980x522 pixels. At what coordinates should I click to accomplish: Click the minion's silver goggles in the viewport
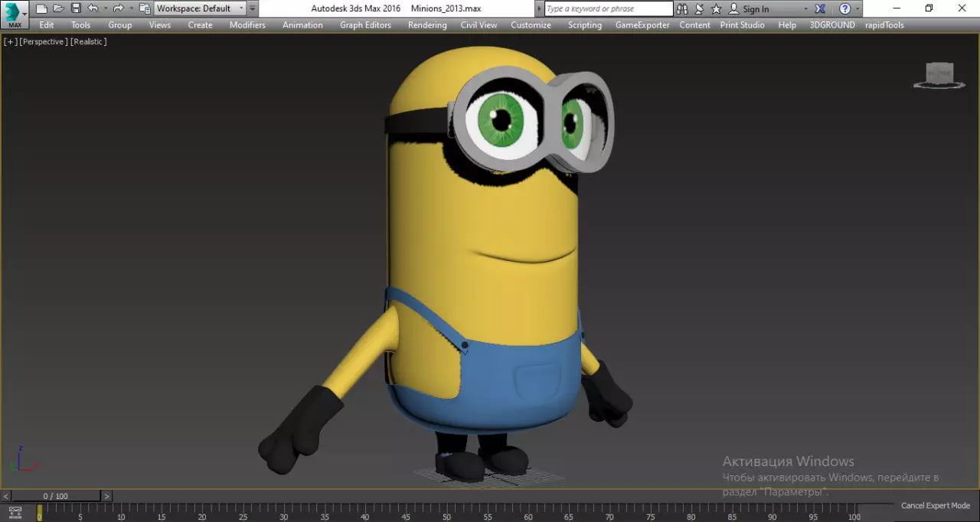(534, 119)
